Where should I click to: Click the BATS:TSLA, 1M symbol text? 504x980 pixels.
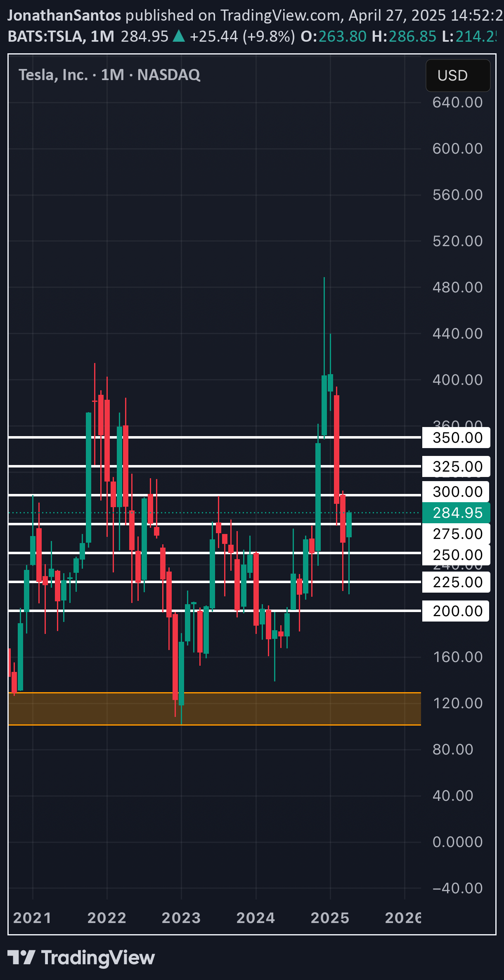pos(61,36)
